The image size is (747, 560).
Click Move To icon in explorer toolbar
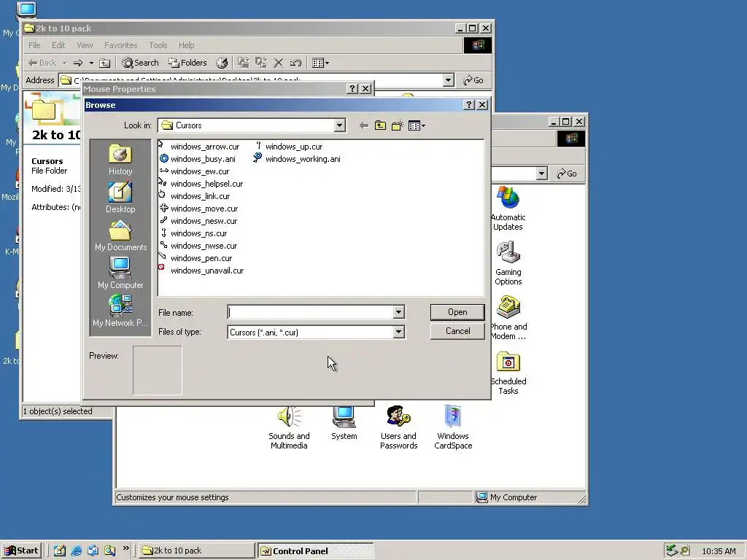(244, 63)
